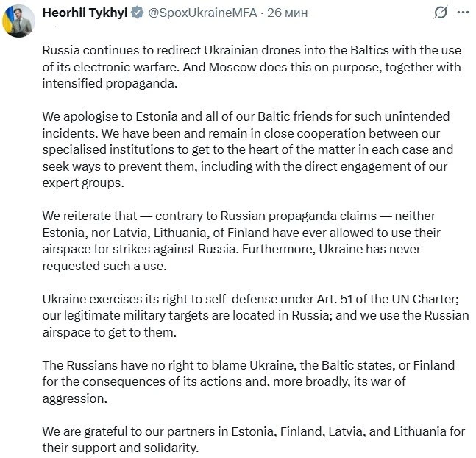The image size is (476, 458).
Task: Click the line starting 'seek ways to prevent them'
Action: click(245, 166)
